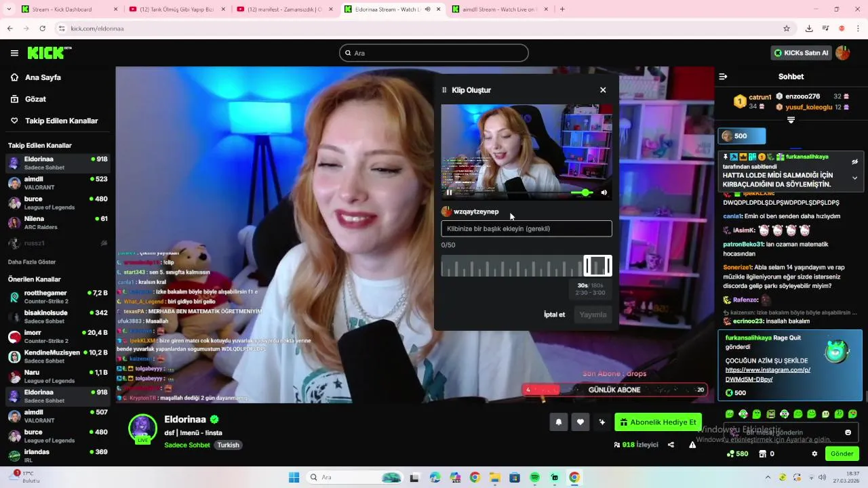Show hidden system tray icons
Image resolution: width=868 pixels, height=488 pixels.
tap(768, 477)
